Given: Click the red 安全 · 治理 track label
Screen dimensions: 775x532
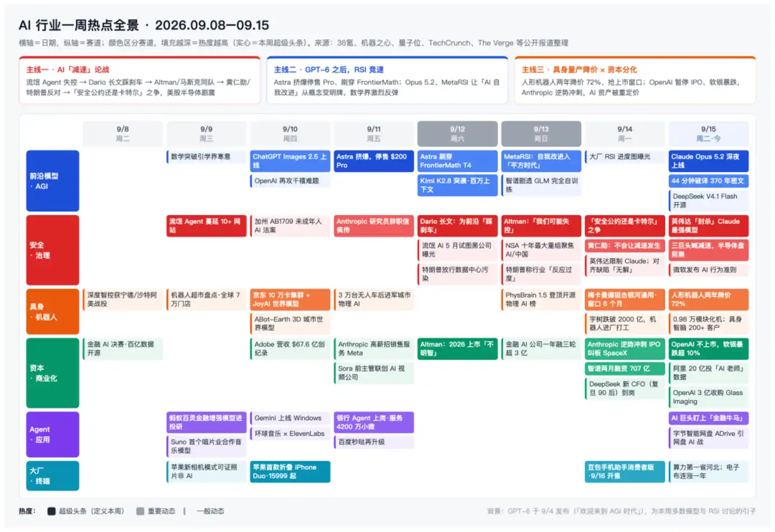Looking at the screenshot, I should coord(53,250).
